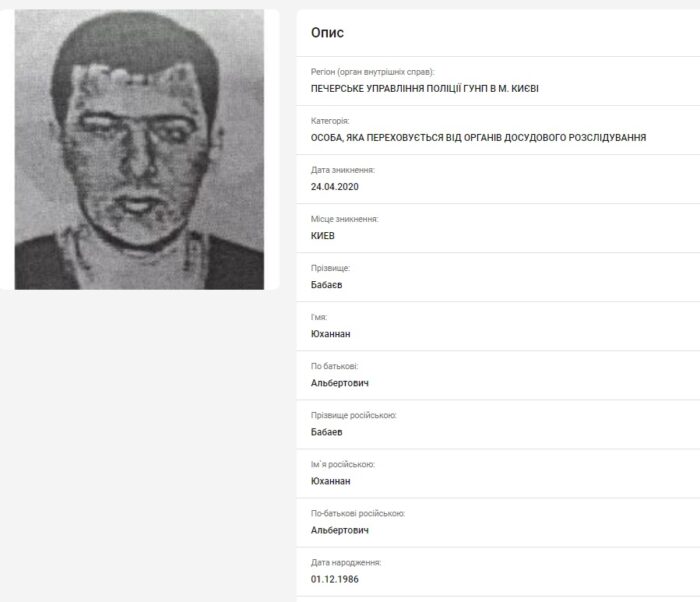
Task: Click the 'Категорія' field label
Action: coord(330,121)
